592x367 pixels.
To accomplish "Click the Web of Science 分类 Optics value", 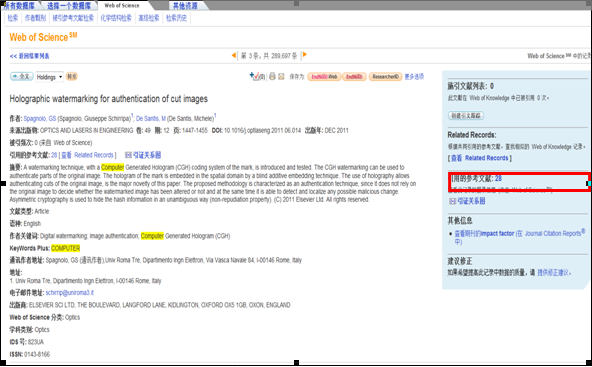I will click(72, 318).
